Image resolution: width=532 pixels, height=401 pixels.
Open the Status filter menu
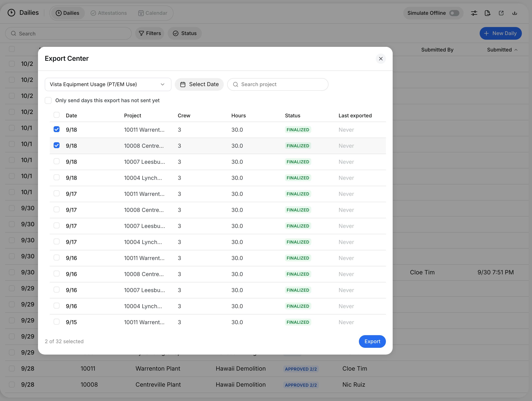[x=185, y=33]
